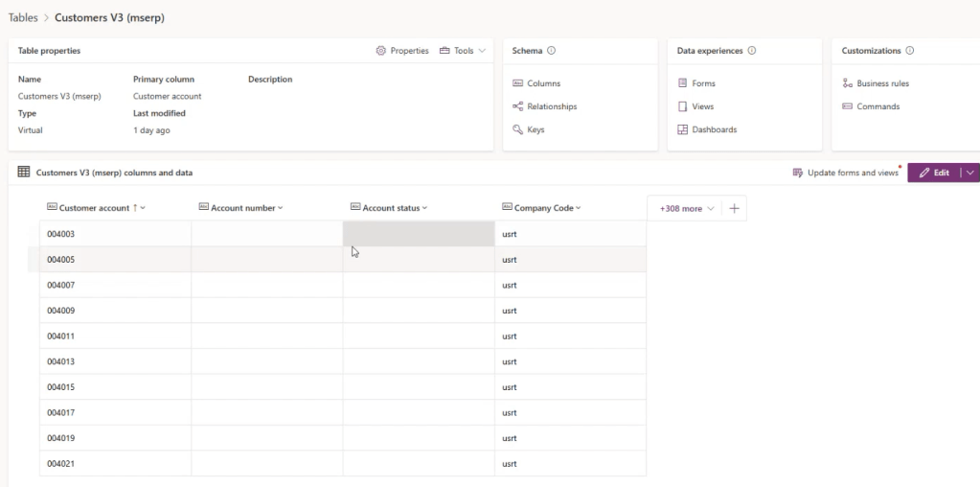Go to Tables in the breadcrumb
The image size is (980, 487).
23,17
